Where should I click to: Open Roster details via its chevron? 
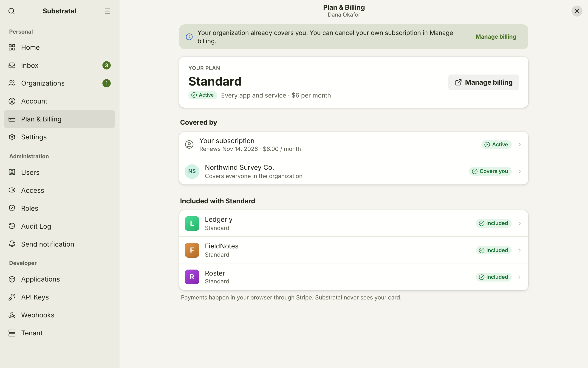click(520, 277)
